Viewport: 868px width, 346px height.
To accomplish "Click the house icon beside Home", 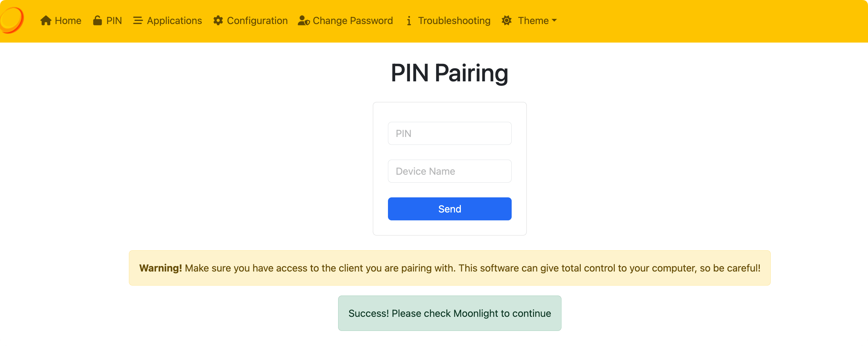I will pyautogui.click(x=46, y=21).
